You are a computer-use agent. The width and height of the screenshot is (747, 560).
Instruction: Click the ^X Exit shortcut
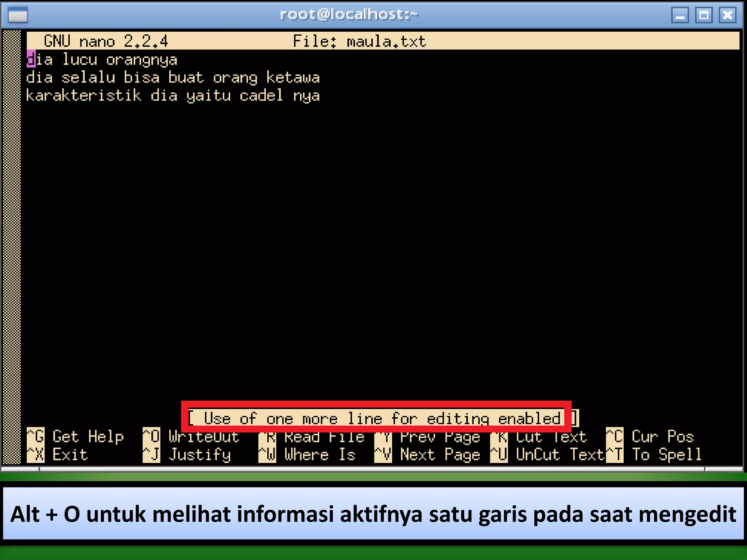click(57, 455)
